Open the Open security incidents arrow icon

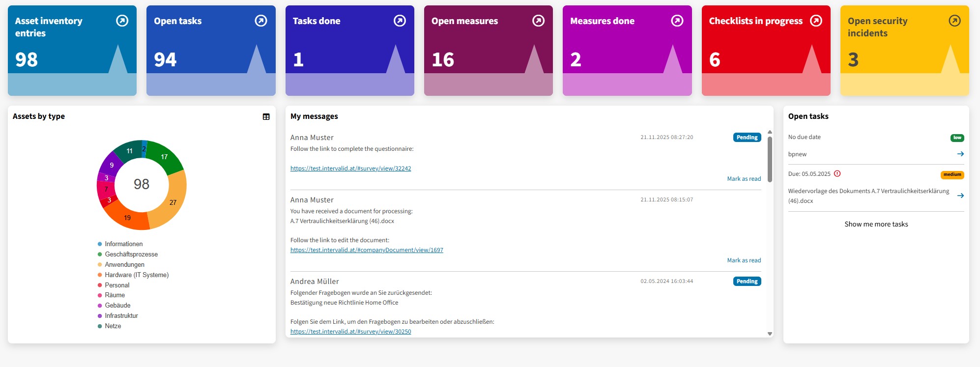pyautogui.click(x=954, y=21)
